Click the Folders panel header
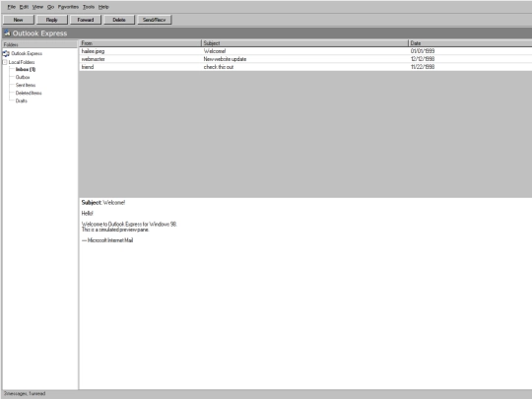This screenshot has width=532, height=399. tap(40, 44)
